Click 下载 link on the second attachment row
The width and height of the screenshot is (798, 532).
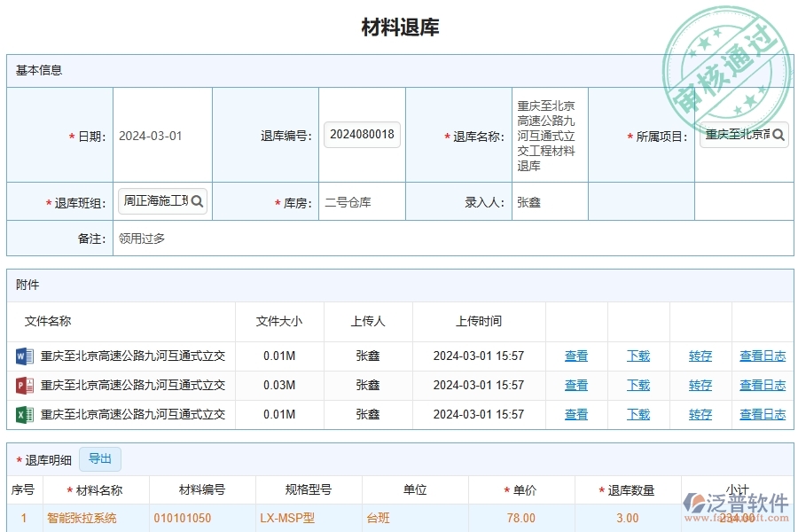point(638,385)
